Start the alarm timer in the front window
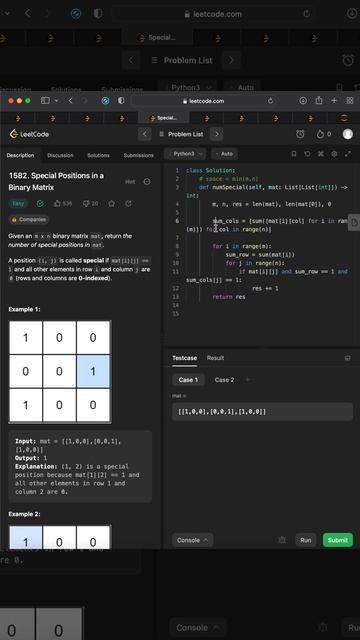Screen dimensions: 360x640 click(300, 134)
